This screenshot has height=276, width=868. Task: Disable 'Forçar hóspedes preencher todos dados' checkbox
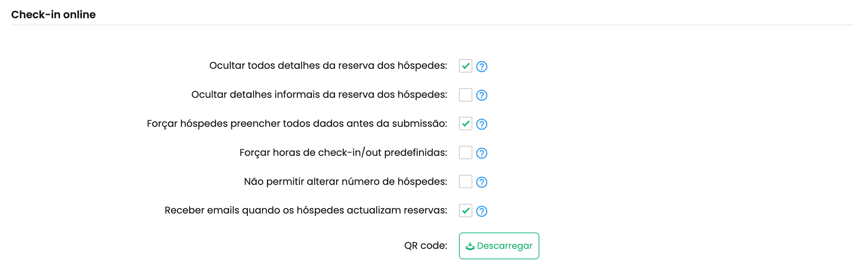[465, 123]
